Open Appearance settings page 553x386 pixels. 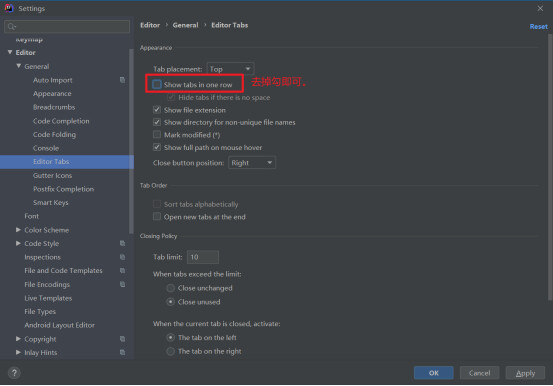[x=52, y=94]
